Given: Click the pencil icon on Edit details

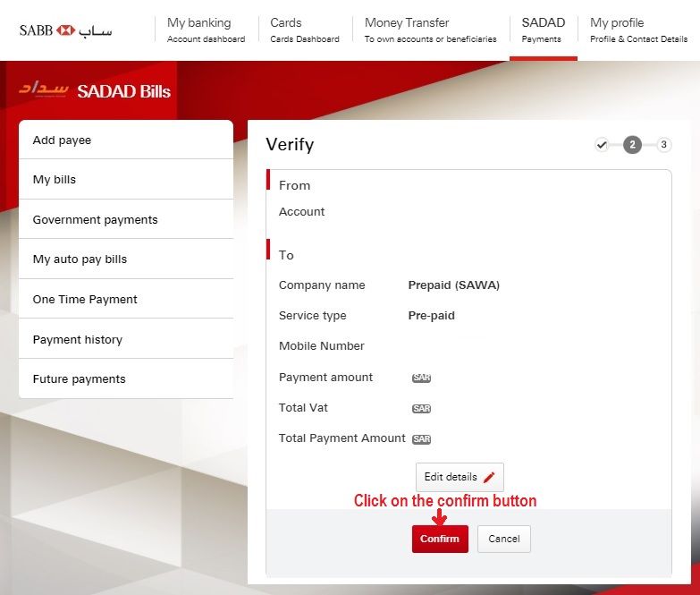Looking at the screenshot, I should pyautogui.click(x=489, y=477).
